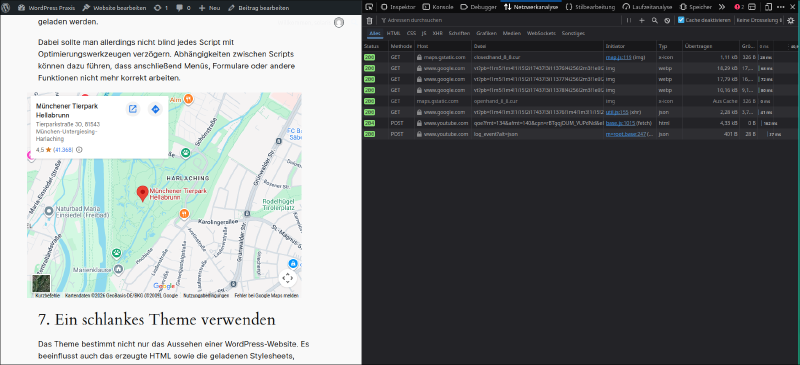Toggle the satellite view thumbnail on map
The width and height of the screenshot is (800, 365).
41,283
